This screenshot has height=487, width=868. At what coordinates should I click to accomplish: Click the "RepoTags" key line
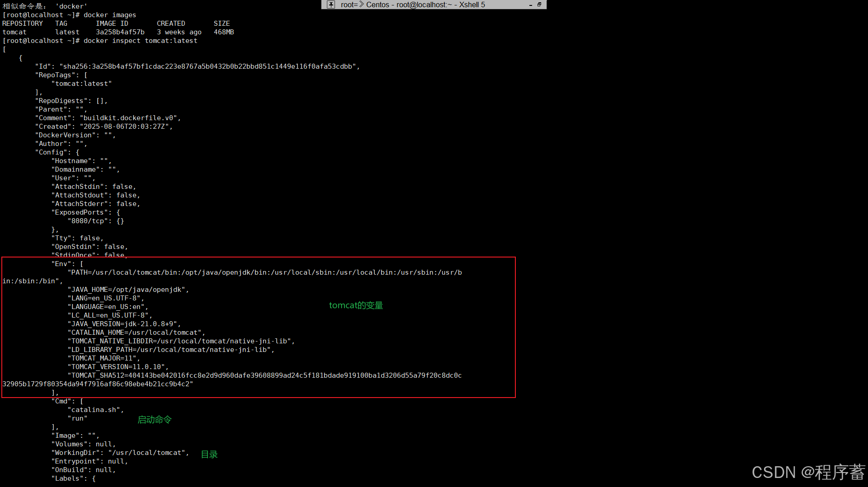pos(61,75)
